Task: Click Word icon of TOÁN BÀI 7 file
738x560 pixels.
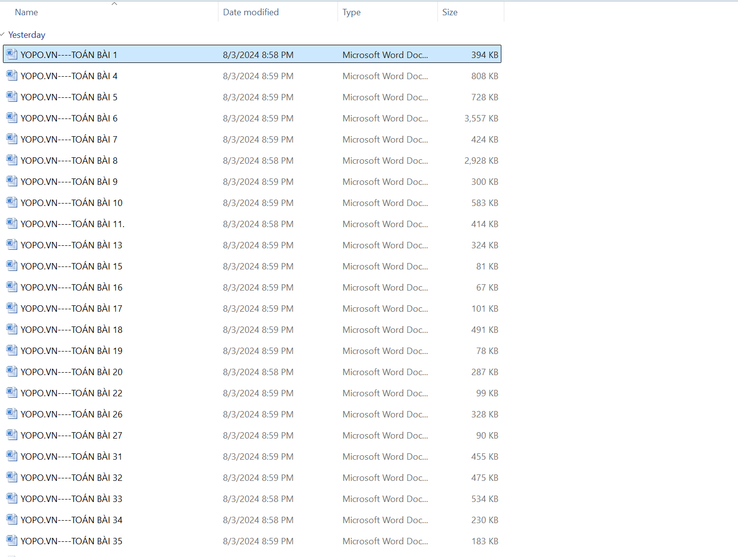Action: pos(12,139)
